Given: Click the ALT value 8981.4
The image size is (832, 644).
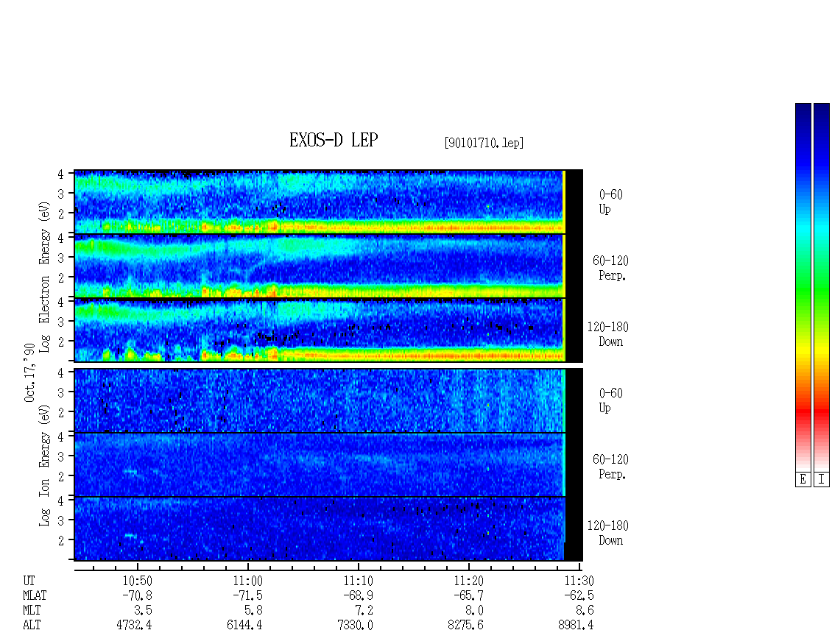Looking at the screenshot, I should 576,626.
